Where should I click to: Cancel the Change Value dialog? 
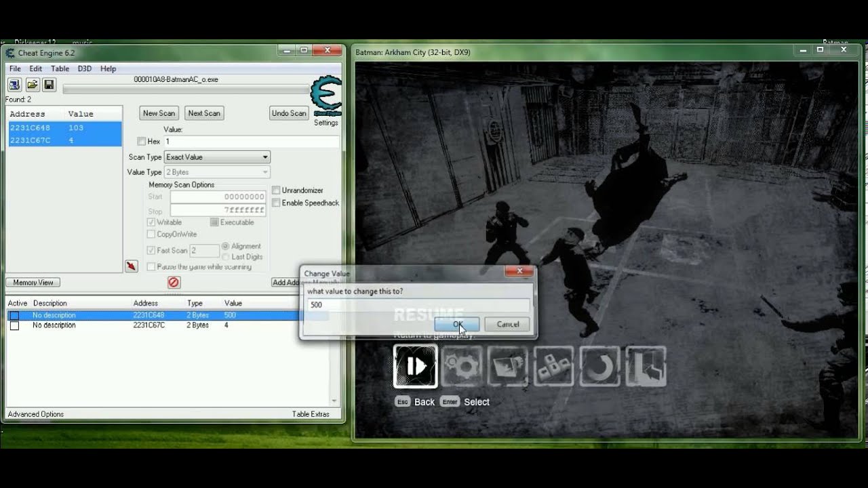tap(507, 324)
